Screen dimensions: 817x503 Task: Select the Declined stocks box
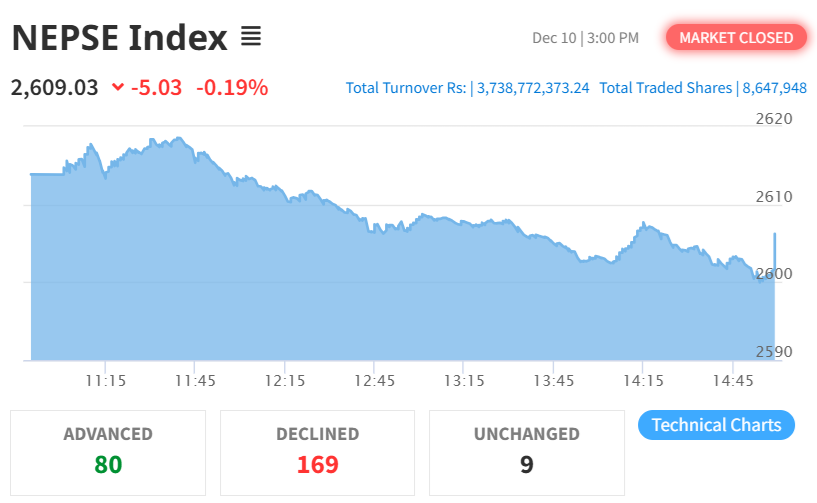tap(317, 452)
